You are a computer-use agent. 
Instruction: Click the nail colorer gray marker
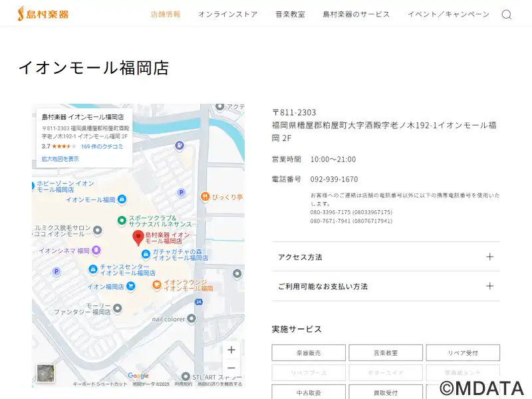[x=192, y=319]
